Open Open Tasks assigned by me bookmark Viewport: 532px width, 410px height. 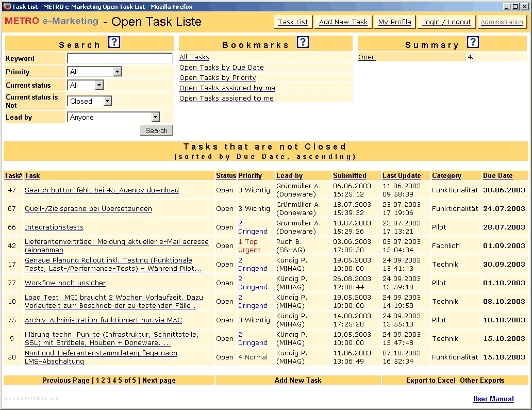[x=227, y=88]
